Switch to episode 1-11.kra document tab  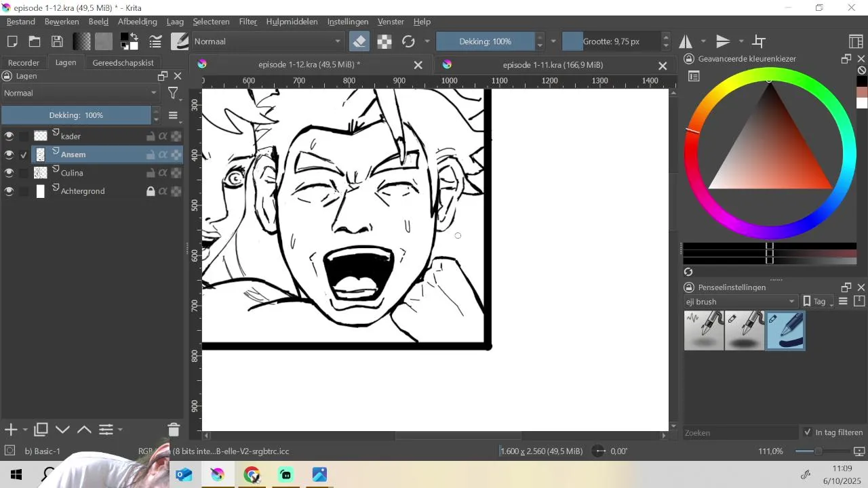(553, 65)
